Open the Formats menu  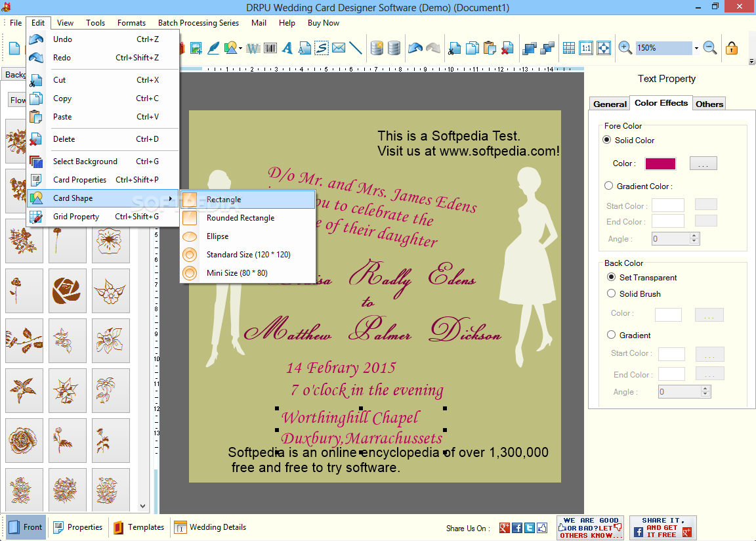(x=131, y=23)
